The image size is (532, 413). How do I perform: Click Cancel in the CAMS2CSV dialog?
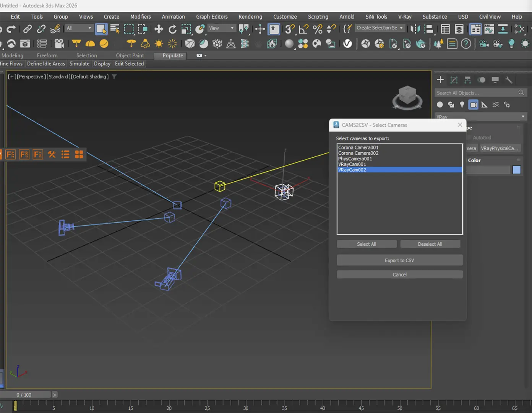pos(399,275)
